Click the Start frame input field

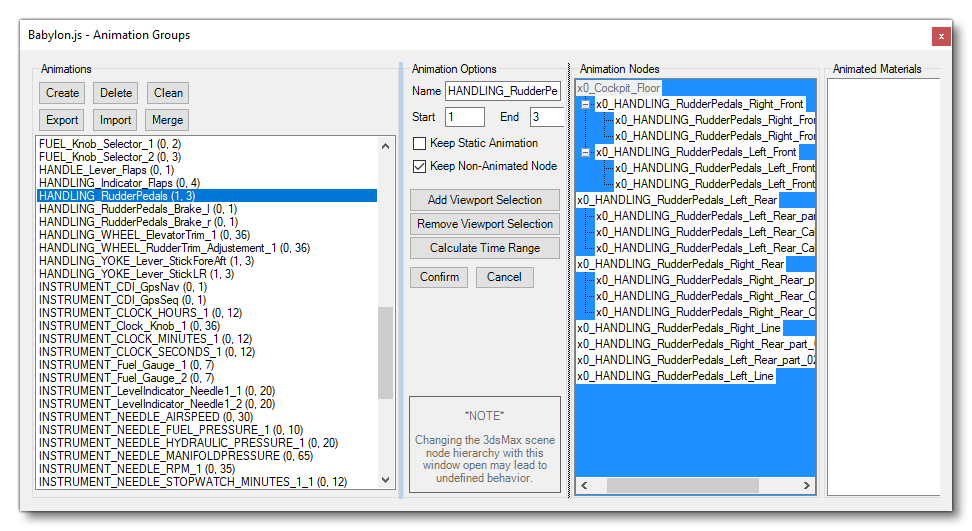click(464, 117)
